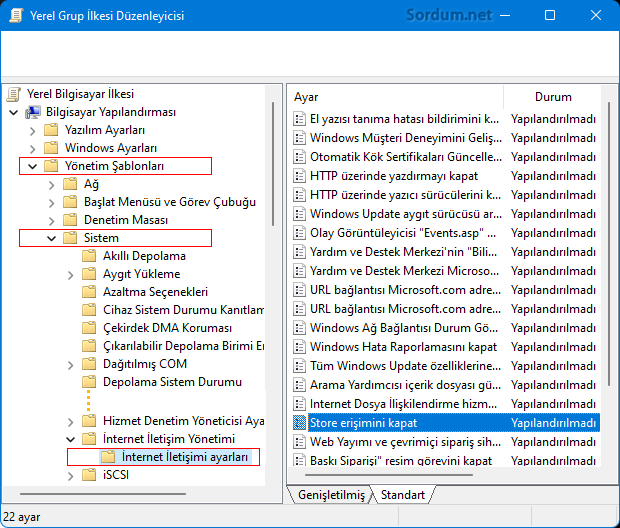This screenshot has height=528, width=620.
Task: Sort by the Durum column header
Action: point(552,97)
